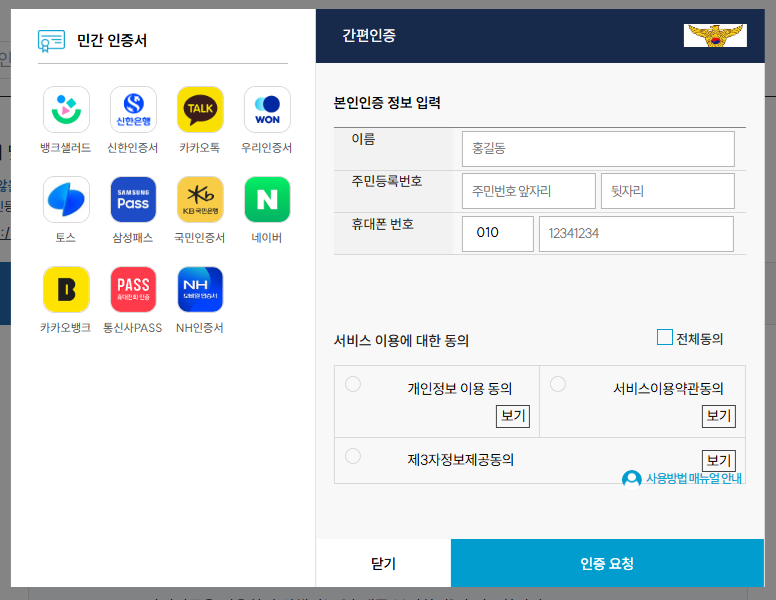View 제3자정보제공동의 terms via 보기

719,460
